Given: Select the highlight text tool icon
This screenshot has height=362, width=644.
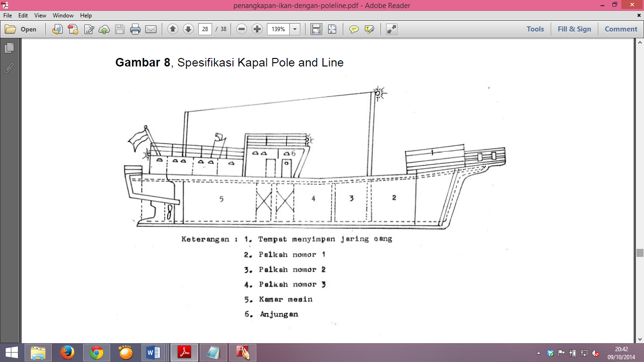Looking at the screenshot, I should pos(369,29).
